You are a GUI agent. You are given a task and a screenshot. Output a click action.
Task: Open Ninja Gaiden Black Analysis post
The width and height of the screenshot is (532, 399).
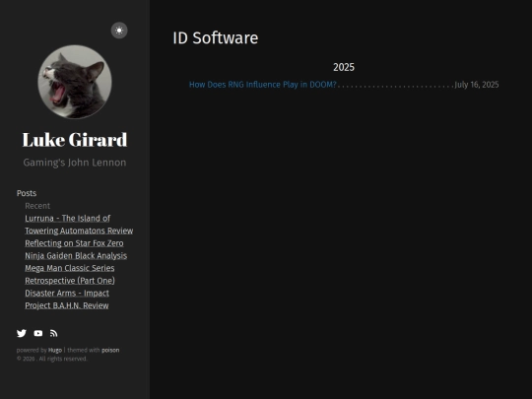[76, 256]
